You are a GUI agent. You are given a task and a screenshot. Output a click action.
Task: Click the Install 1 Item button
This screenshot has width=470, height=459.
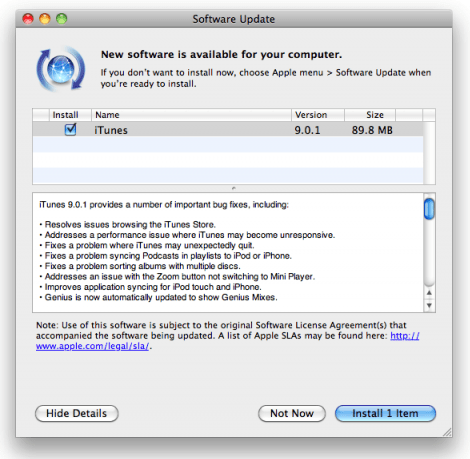tap(385, 413)
